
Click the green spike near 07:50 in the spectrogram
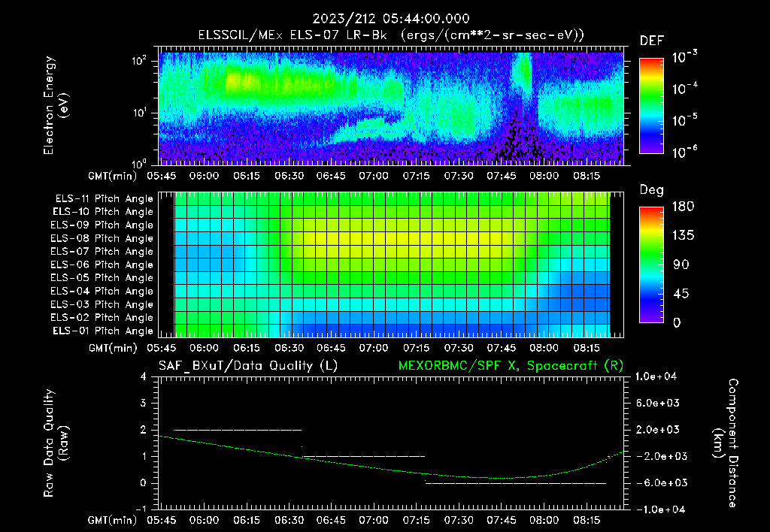coord(523,74)
